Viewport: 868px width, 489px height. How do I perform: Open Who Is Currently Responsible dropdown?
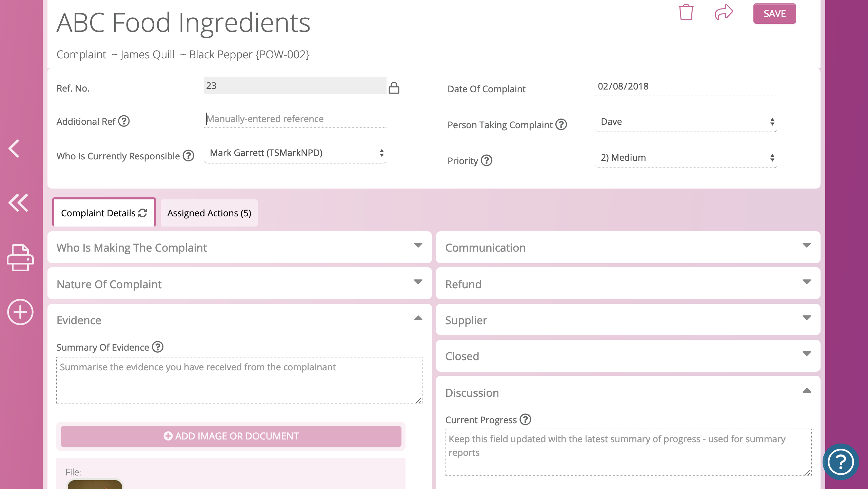pos(295,153)
